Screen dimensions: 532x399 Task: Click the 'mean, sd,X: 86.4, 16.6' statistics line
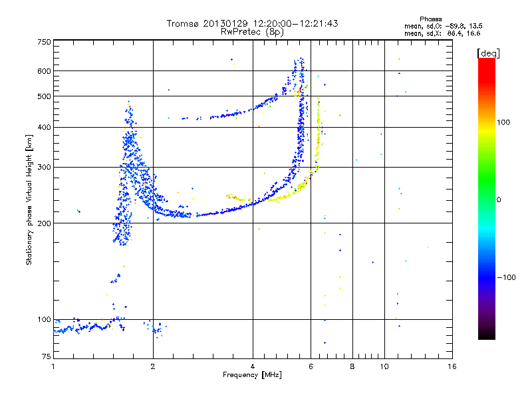(442, 33)
